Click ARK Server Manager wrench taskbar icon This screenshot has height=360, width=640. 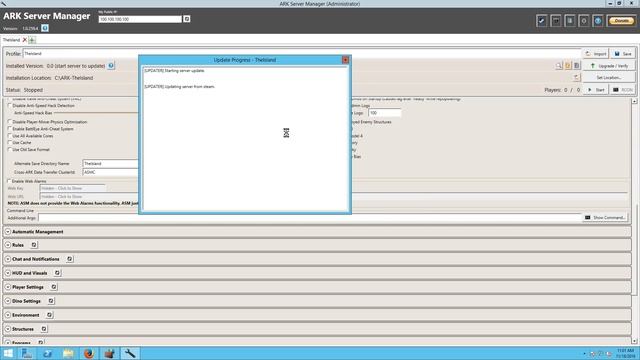tap(130, 353)
